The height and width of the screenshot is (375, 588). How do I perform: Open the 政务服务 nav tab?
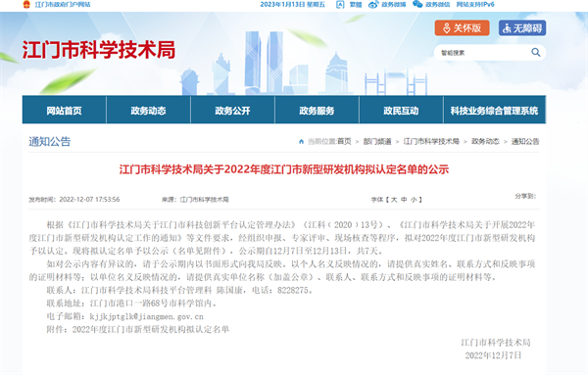317,110
